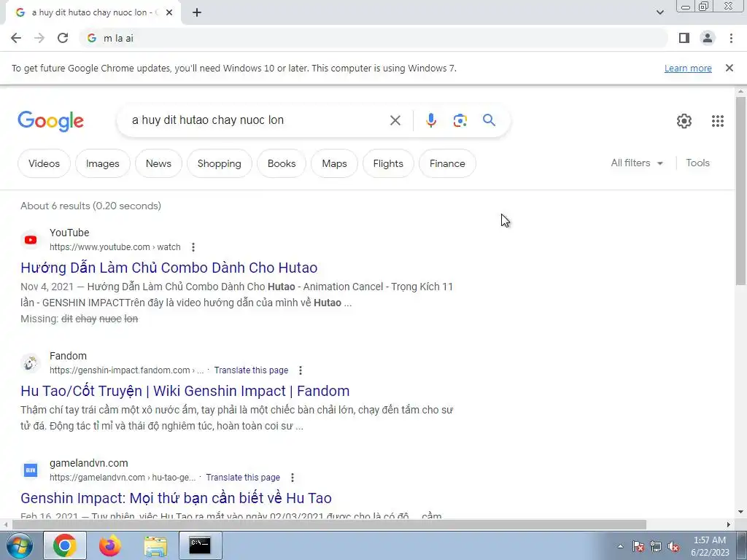
Task: Switch to the News filter
Action: pyautogui.click(x=158, y=163)
